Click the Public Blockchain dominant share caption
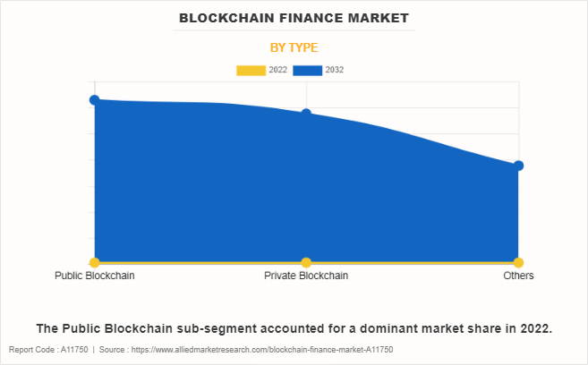This screenshot has width=588, height=365. (x=294, y=328)
